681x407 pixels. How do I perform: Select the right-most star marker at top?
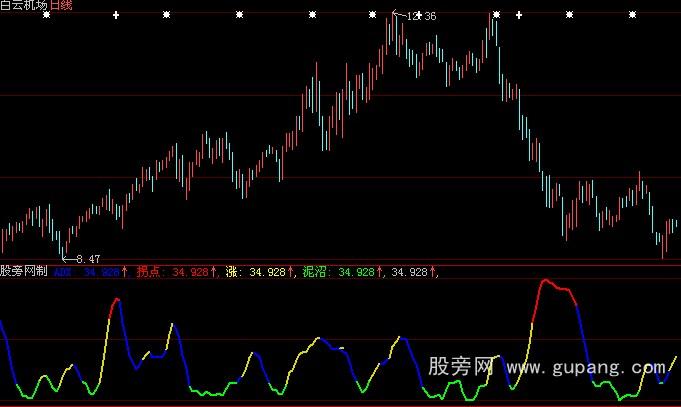coord(632,16)
